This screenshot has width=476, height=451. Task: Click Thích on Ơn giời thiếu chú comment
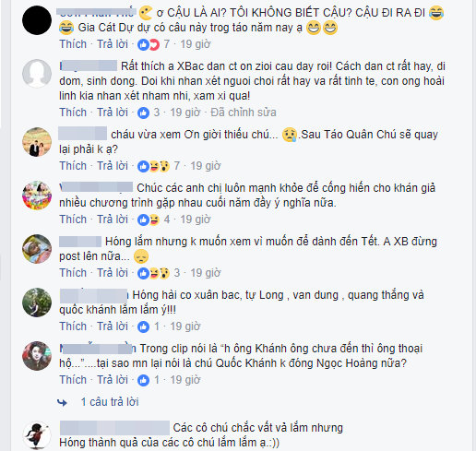[73, 166]
